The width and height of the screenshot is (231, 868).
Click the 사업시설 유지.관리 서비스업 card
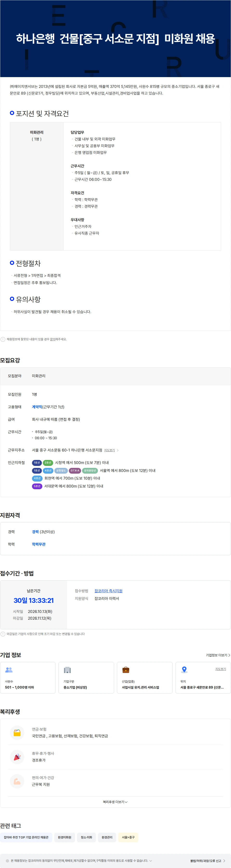(145, 678)
